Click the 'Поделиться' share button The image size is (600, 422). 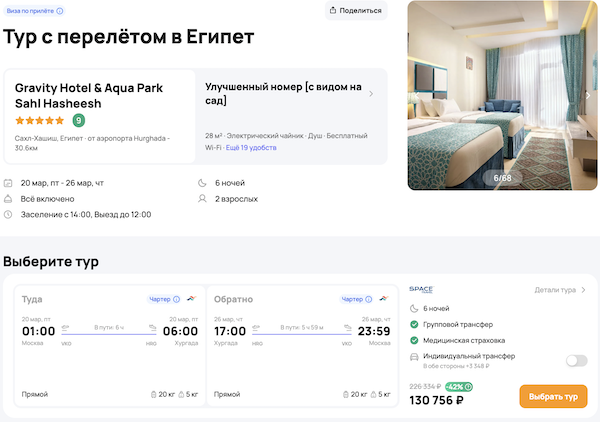pyautogui.click(x=356, y=11)
